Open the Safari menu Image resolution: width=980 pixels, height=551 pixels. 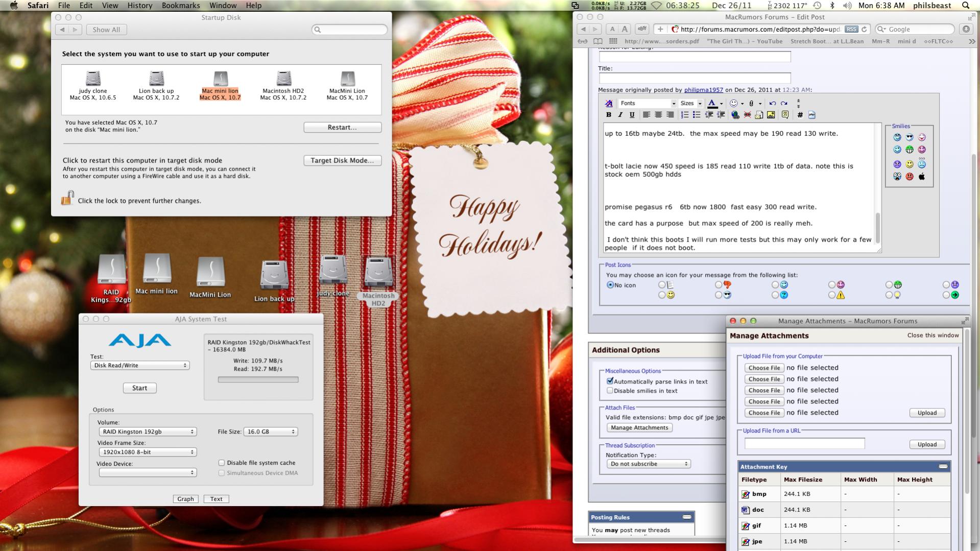pos(38,5)
